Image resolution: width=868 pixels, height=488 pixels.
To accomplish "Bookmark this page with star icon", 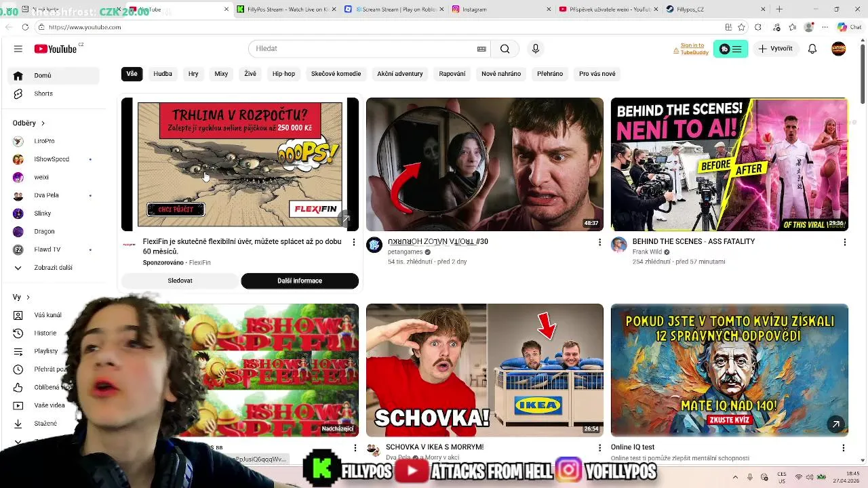I will point(742,27).
